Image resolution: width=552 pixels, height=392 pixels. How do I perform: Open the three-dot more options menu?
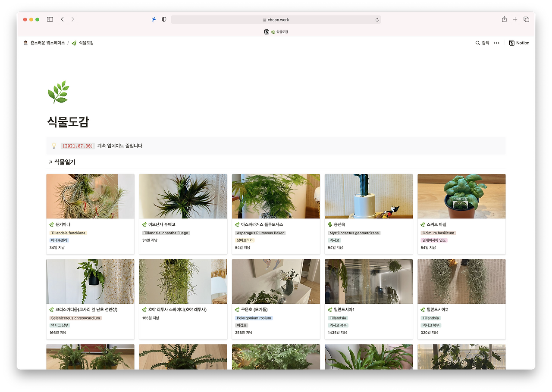(496, 43)
